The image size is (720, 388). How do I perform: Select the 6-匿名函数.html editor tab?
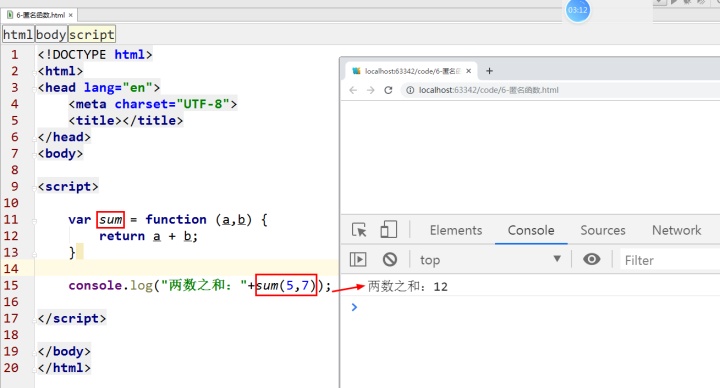coord(39,15)
